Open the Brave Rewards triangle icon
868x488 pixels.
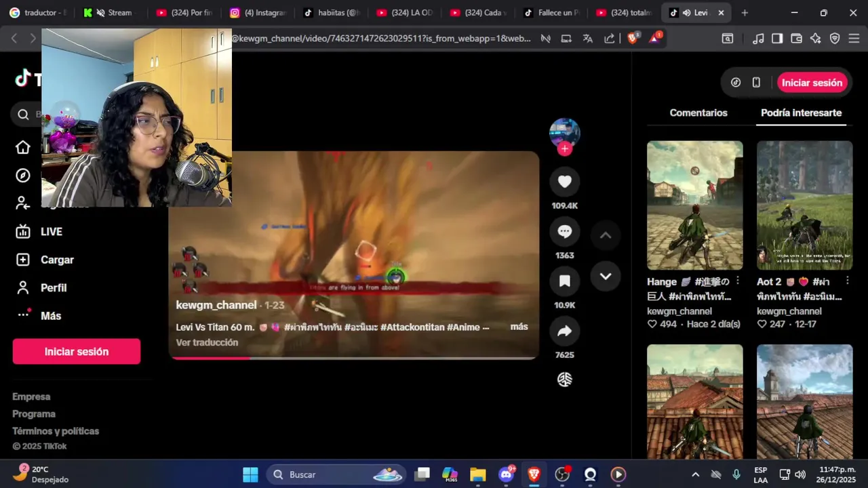tap(655, 38)
